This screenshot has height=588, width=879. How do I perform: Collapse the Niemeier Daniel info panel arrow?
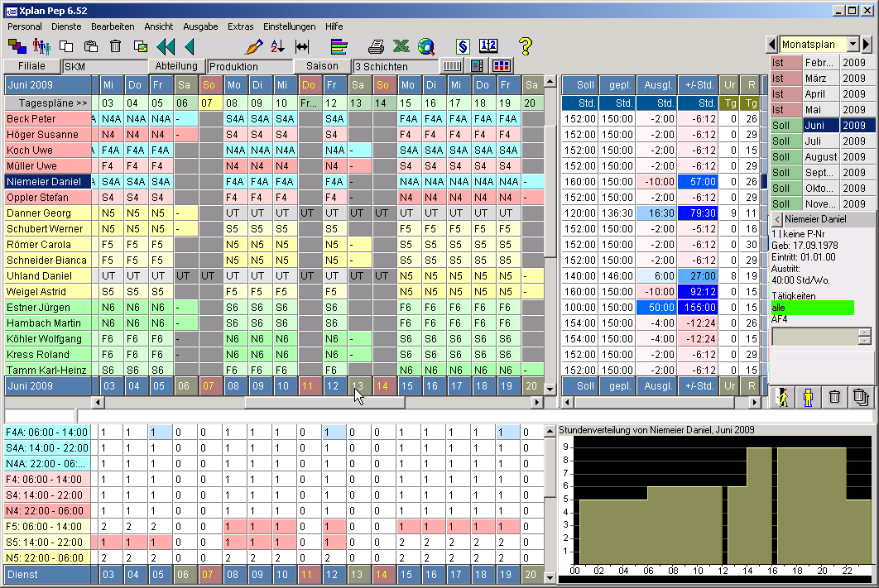click(777, 219)
